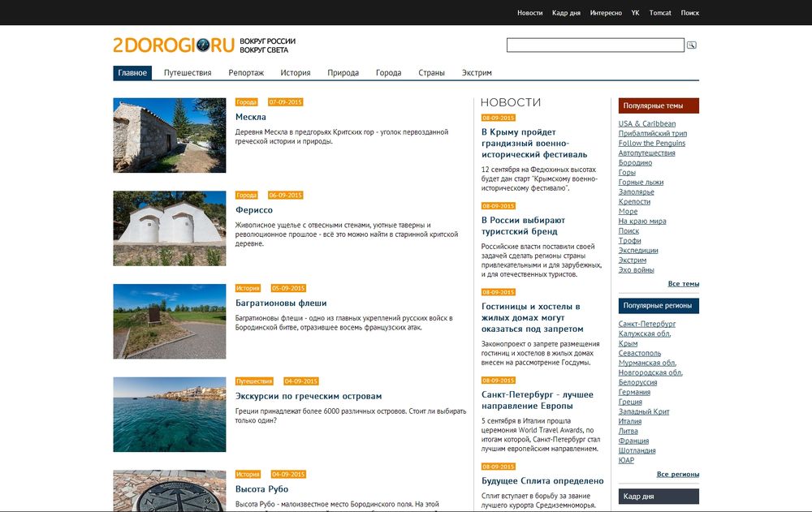Open the На краю мира topic
The image size is (812, 512).
pyautogui.click(x=642, y=221)
